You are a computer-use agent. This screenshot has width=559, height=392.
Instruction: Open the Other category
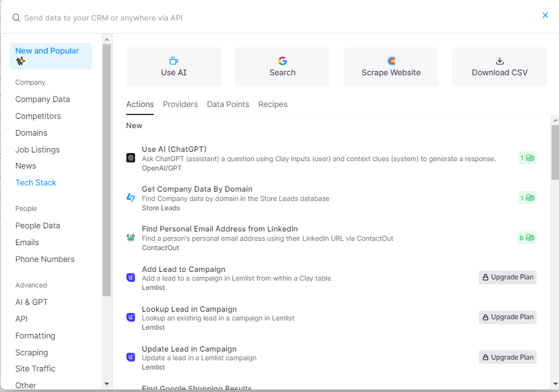[26, 385]
